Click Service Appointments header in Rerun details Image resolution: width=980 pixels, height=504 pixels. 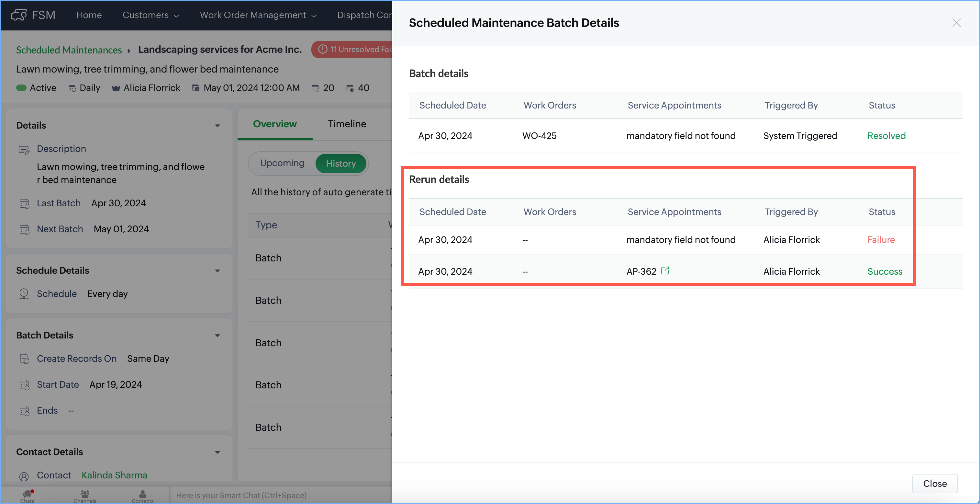pos(674,212)
